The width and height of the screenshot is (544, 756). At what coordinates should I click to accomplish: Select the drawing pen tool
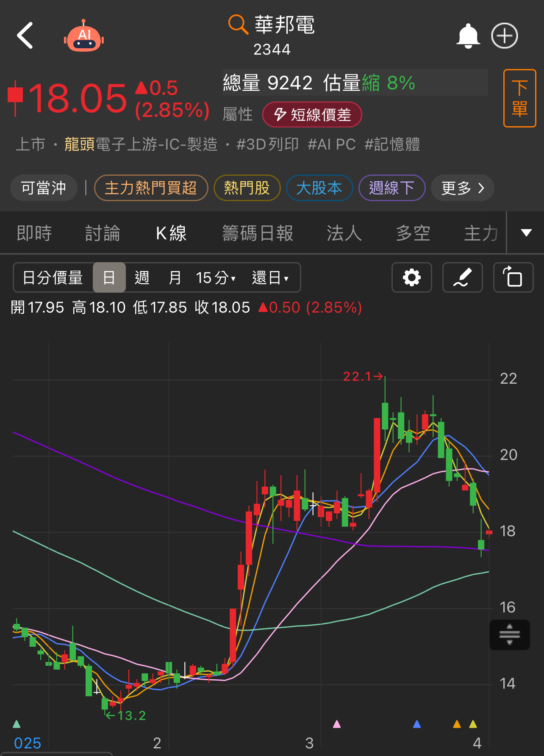(x=463, y=277)
